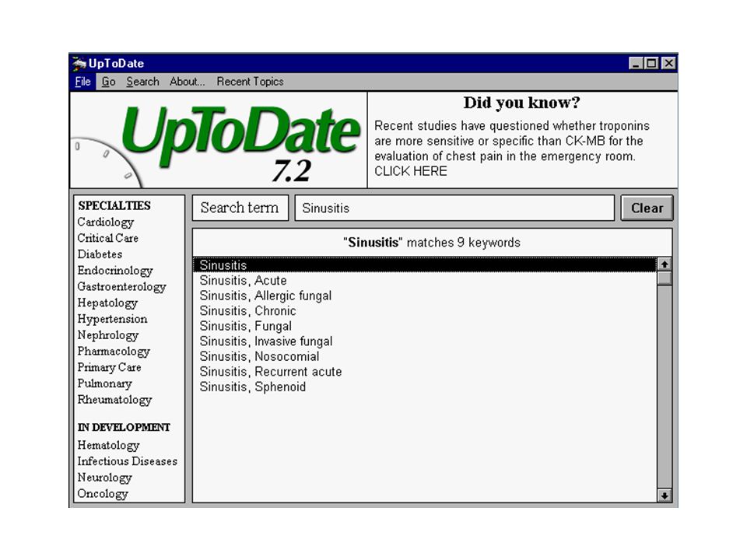The height and width of the screenshot is (560, 747).
Task: Select Infectious Diseases under In Development
Action: pos(127,461)
